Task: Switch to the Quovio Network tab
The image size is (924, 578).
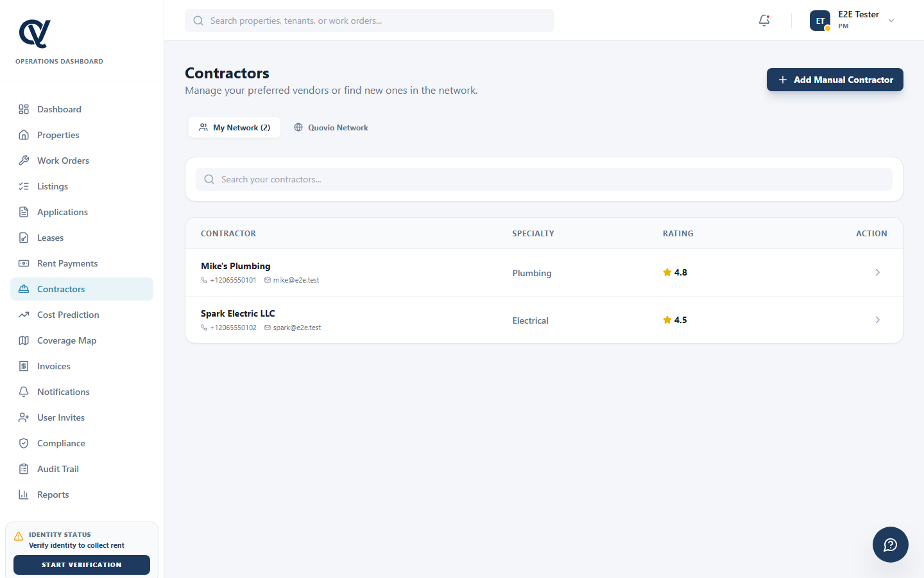Action: coord(331,127)
